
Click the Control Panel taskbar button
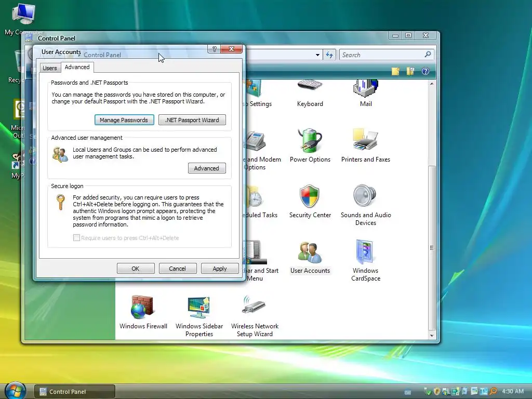[75, 392]
